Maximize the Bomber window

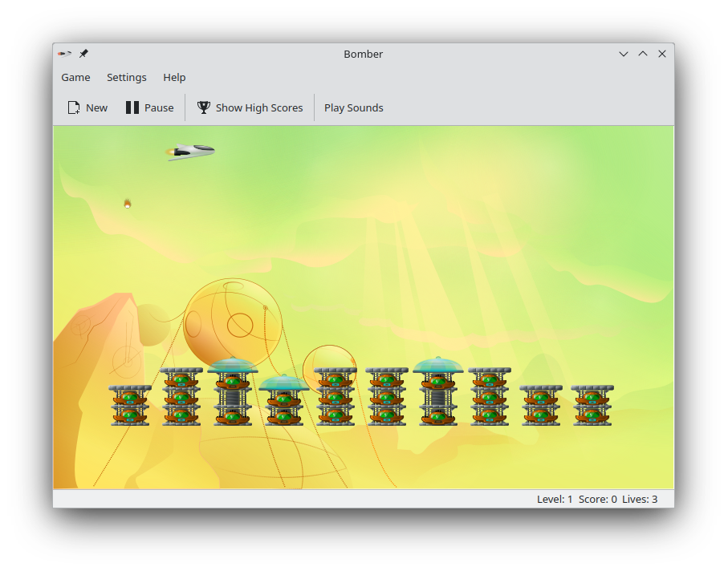(643, 54)
